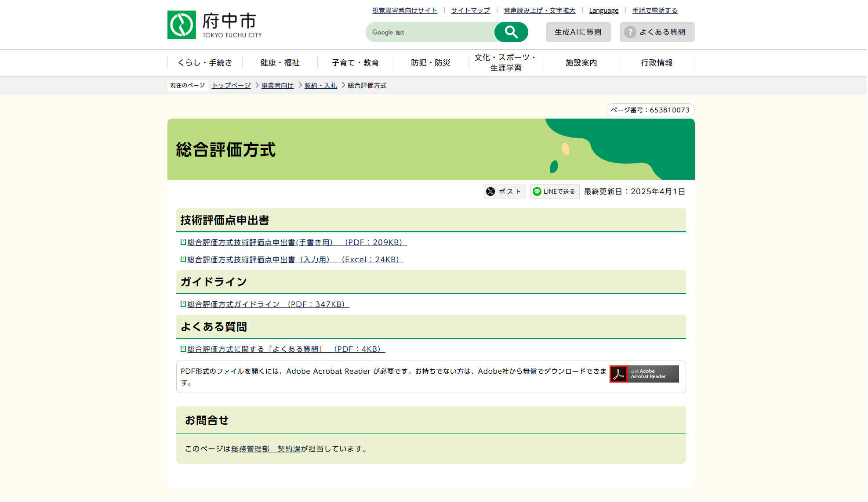Click file icon beside よくある質問 PDF link
The height and width of the screenshot is (502, 868).
[x=183, y=349]
